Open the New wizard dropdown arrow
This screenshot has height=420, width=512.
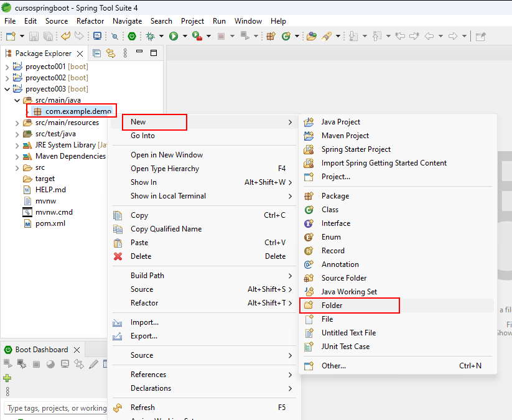[22, 36]
